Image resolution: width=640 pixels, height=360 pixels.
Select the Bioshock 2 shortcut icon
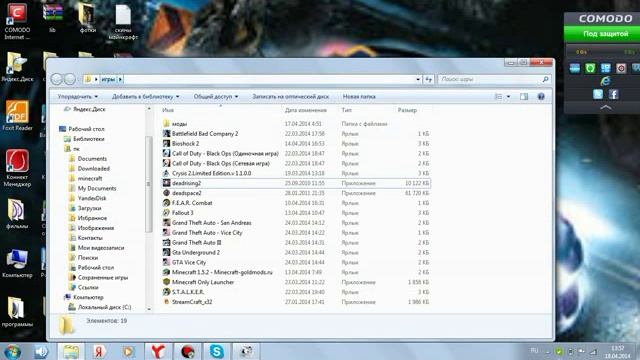click(166, 144)
